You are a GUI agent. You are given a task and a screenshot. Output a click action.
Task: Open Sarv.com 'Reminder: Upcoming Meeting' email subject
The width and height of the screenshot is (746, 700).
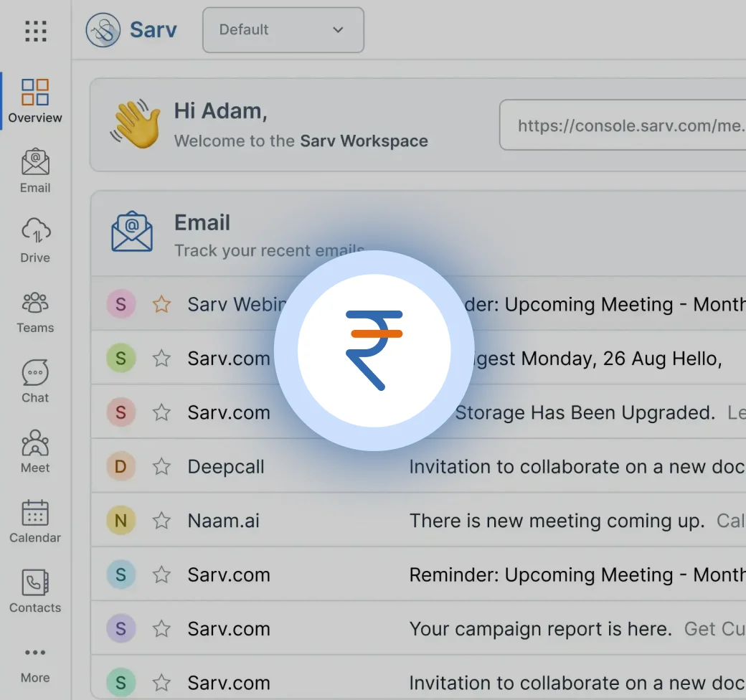[577, 575]
